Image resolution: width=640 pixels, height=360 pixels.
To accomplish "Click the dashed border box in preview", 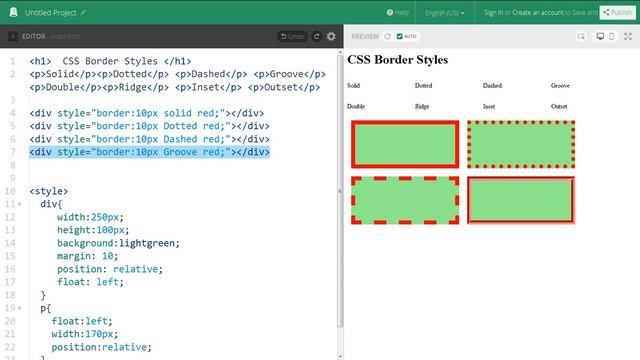I will pos(405,200).
